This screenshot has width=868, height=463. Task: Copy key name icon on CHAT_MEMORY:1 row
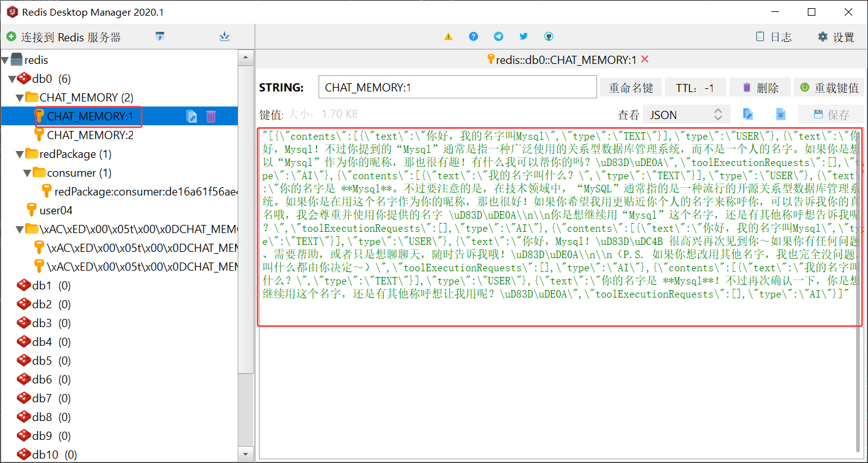point(192,116)
